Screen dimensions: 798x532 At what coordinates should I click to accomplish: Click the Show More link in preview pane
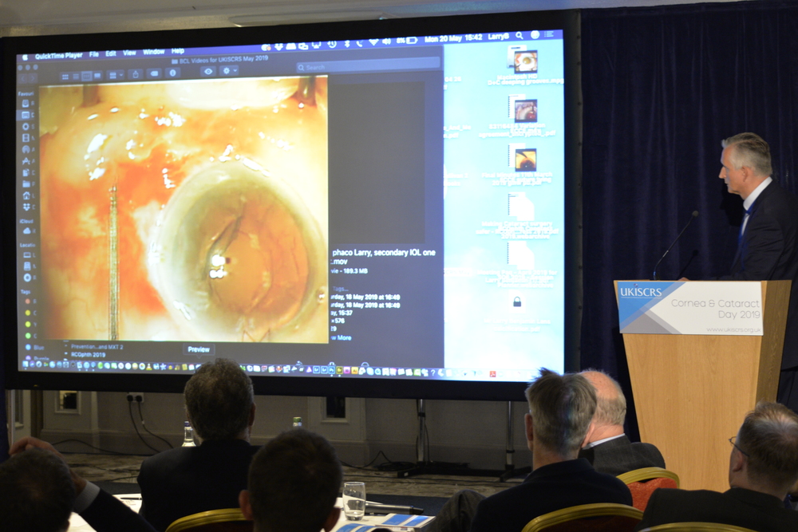pos(342,337)
